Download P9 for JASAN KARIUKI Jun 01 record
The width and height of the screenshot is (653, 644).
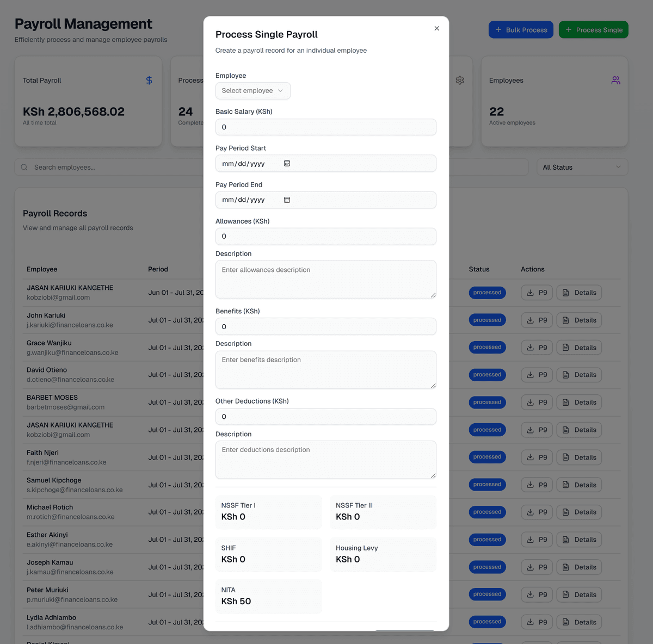[537, 293]
